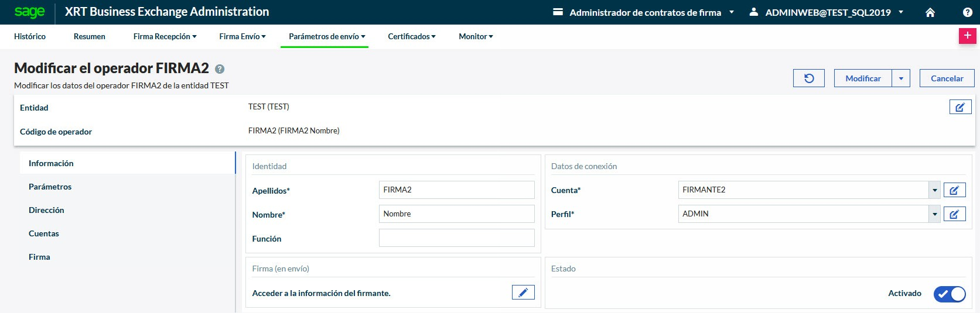Click edit icon next to Cuenta field
Image resolution: width=980 pixels, height=313 pixels.
click(954, 190)
